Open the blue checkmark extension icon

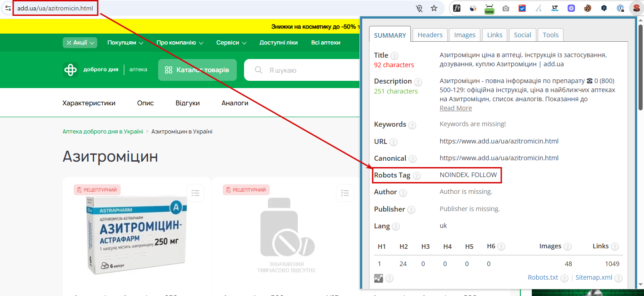pos(522,8)
